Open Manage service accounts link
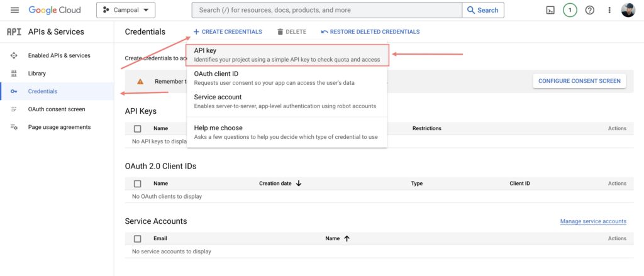 [593, 221]
